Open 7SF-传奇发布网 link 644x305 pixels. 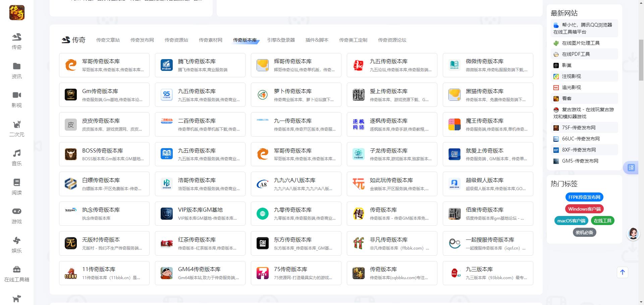[584, 128]
